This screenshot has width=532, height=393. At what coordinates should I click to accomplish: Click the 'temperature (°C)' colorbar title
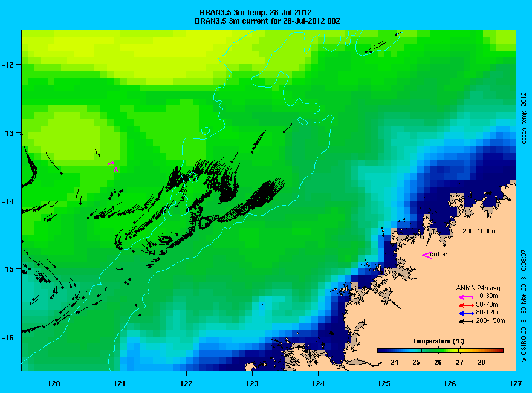[439, 342]
